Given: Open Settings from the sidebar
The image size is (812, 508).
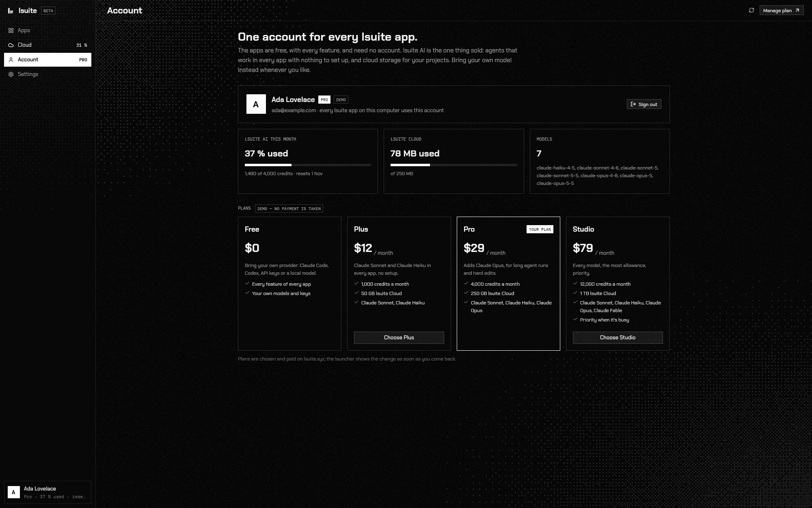Looking at the screenshot, I should [x=48, y=74].
